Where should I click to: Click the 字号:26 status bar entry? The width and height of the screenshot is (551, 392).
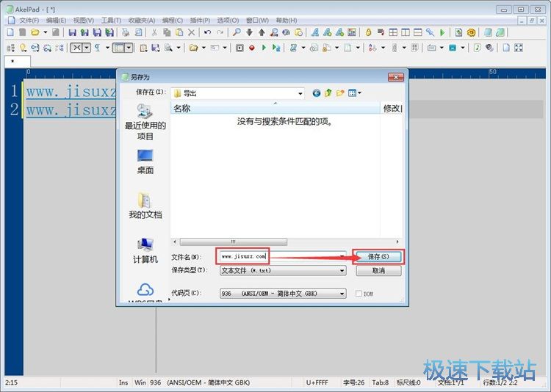353,382
